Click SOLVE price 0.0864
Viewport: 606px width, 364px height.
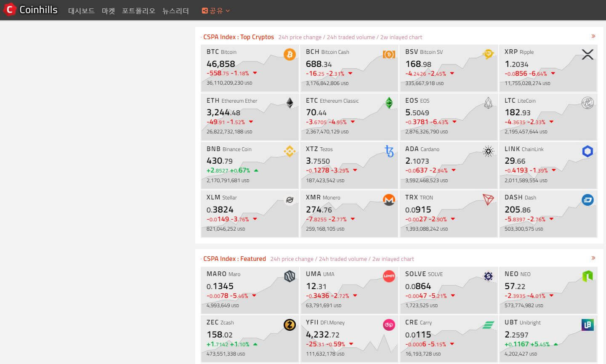coord(418,286)
